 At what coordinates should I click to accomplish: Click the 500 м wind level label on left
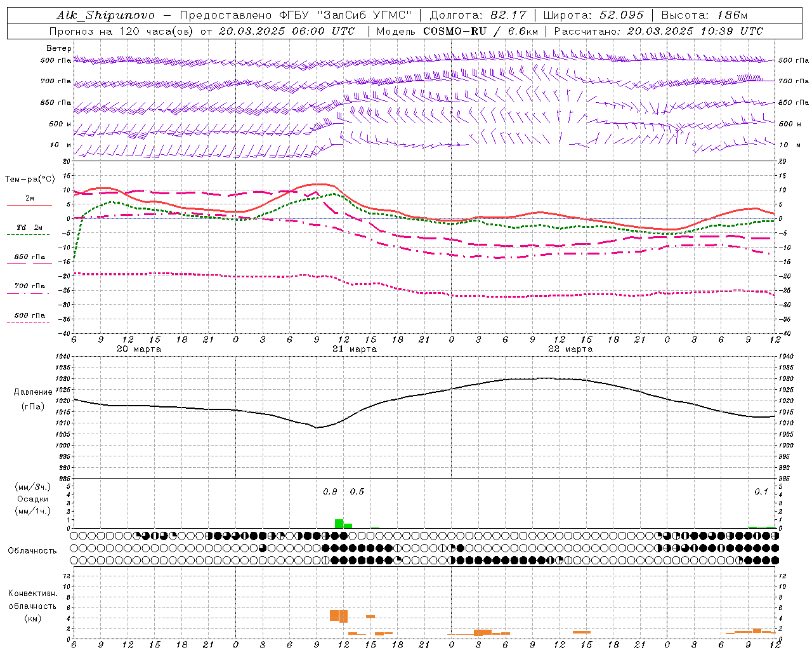click(x=60, y=124)
